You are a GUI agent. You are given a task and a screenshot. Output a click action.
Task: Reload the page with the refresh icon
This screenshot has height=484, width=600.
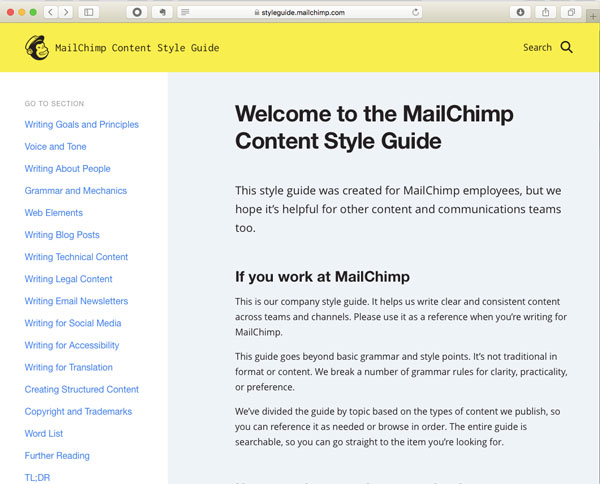point(415,12)
